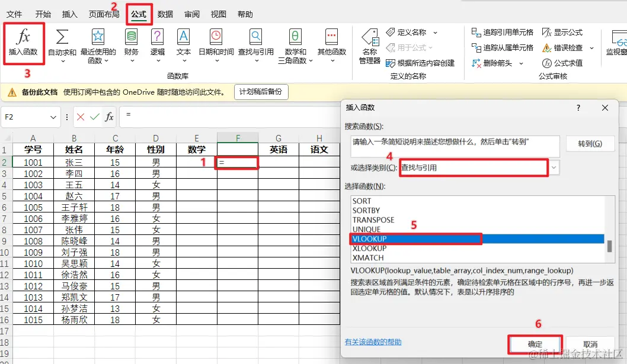Image resolution: width=627 pixels, height=364 pixels.
Task: Select XMATCH in the function list
Action: point(478,257)
